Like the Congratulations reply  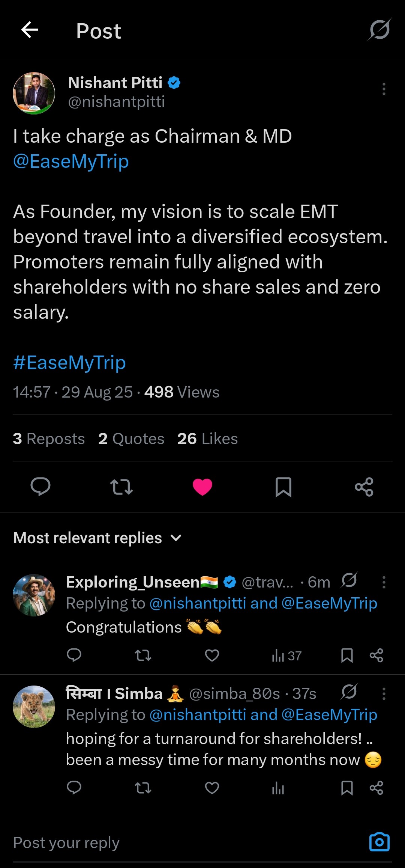click(212, 656)
